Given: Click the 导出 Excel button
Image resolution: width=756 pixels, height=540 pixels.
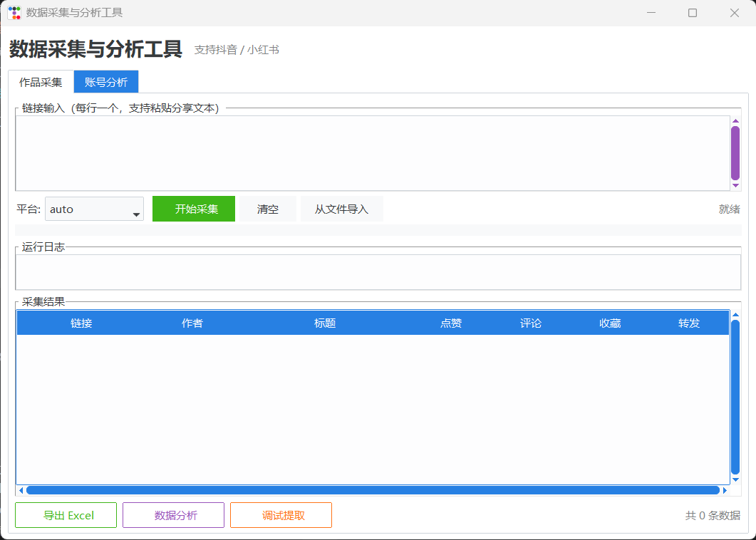Looking at the screenshot, I should (x=66, y=515).
